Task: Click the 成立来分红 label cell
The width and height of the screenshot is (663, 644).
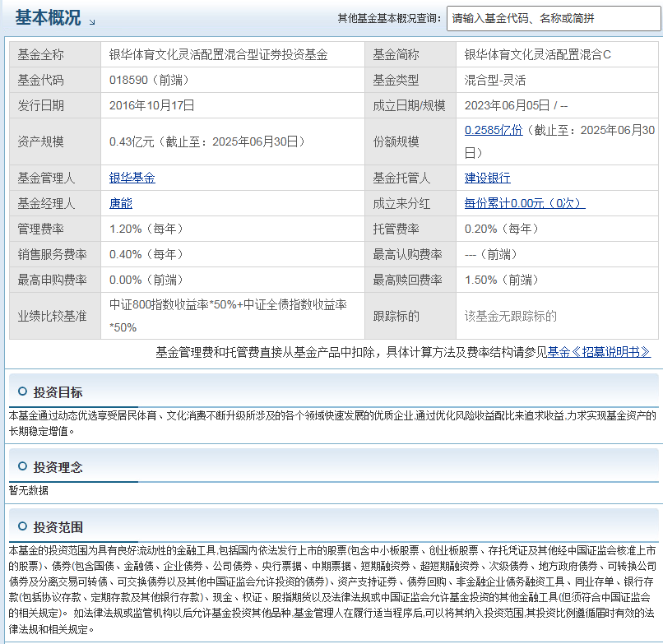Action: (410, 203)
